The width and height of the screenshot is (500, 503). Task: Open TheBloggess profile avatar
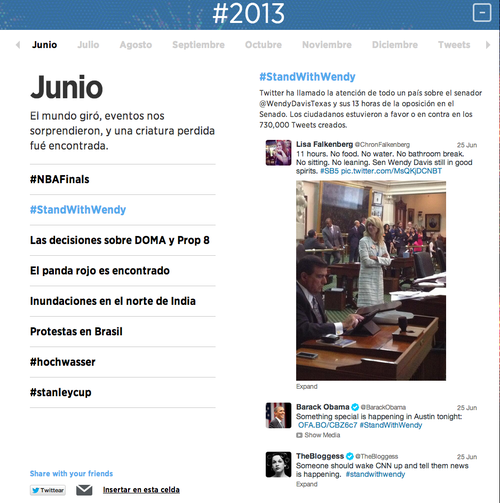click(278, 464)
